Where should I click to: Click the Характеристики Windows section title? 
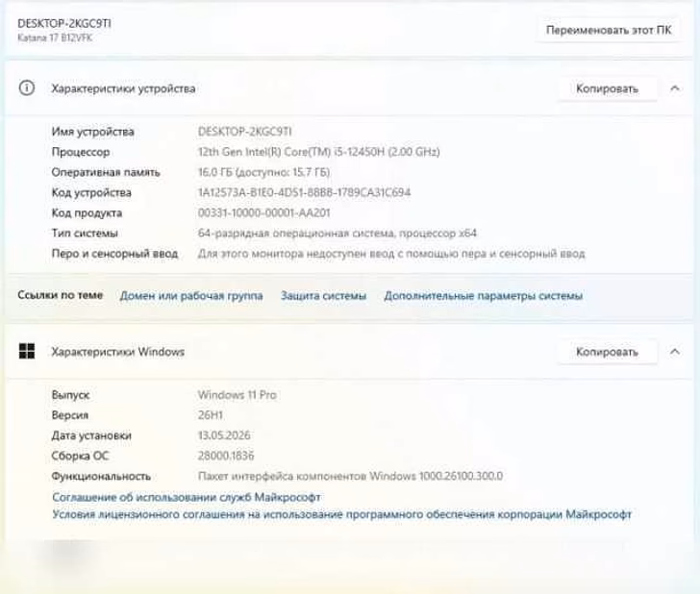point(118,352)
